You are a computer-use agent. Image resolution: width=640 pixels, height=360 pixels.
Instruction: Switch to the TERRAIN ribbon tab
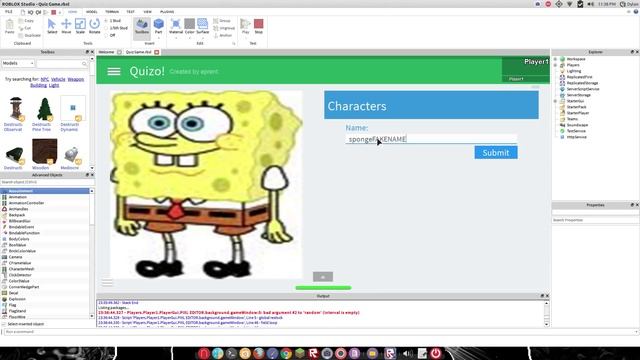[112, 12]
